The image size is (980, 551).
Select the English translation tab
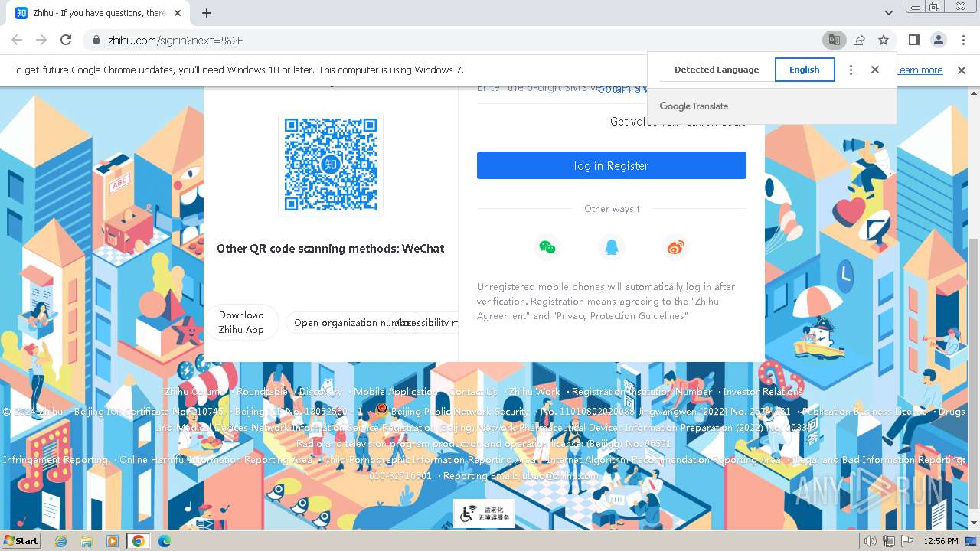pos(804,70)
